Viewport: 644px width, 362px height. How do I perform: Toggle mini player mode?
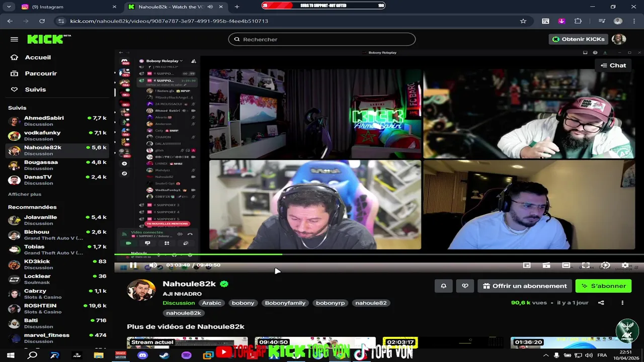(x=527, y=265)
